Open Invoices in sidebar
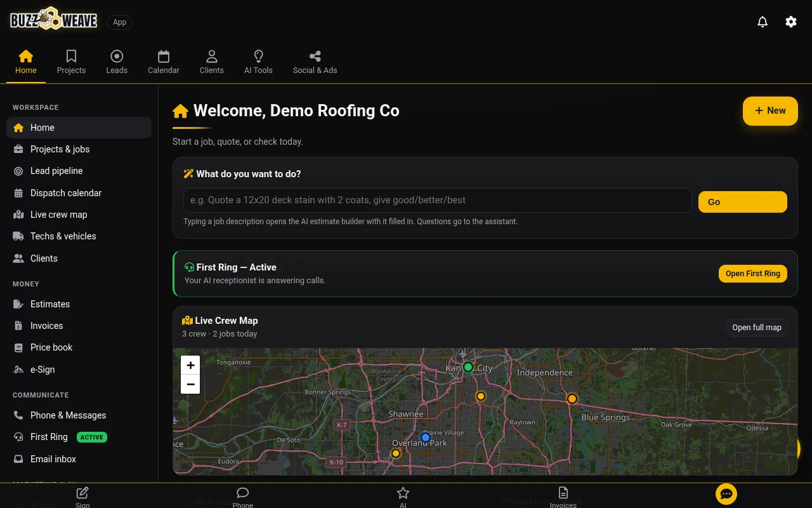 click(79, 326)
